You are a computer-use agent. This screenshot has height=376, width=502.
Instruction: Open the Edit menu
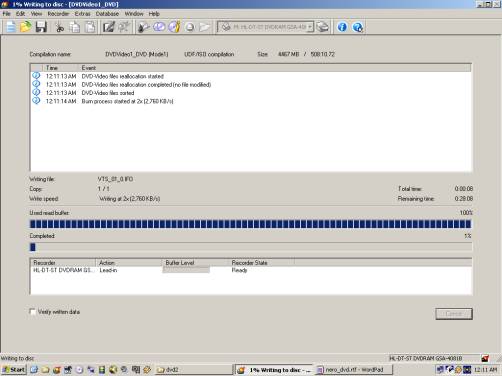click(x=20, y=14)
